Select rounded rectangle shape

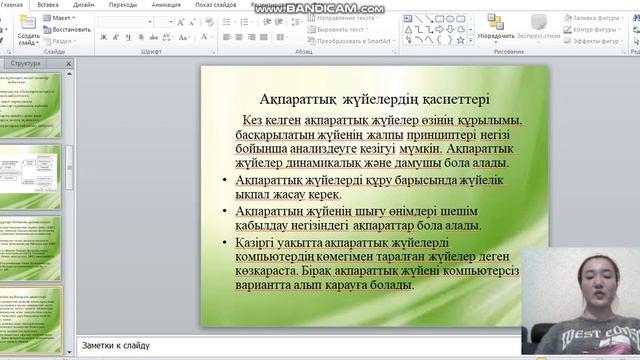click(461, 19)
